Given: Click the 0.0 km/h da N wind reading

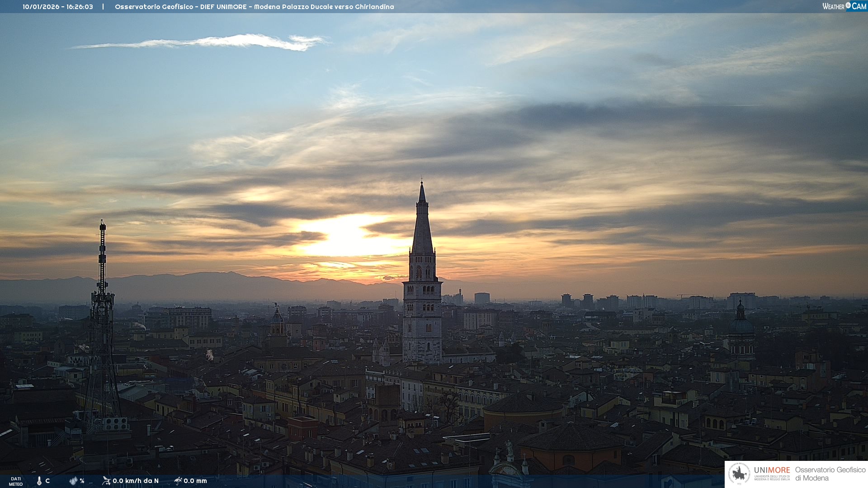Looking at the screenshot, I should (x=136, y=481).
